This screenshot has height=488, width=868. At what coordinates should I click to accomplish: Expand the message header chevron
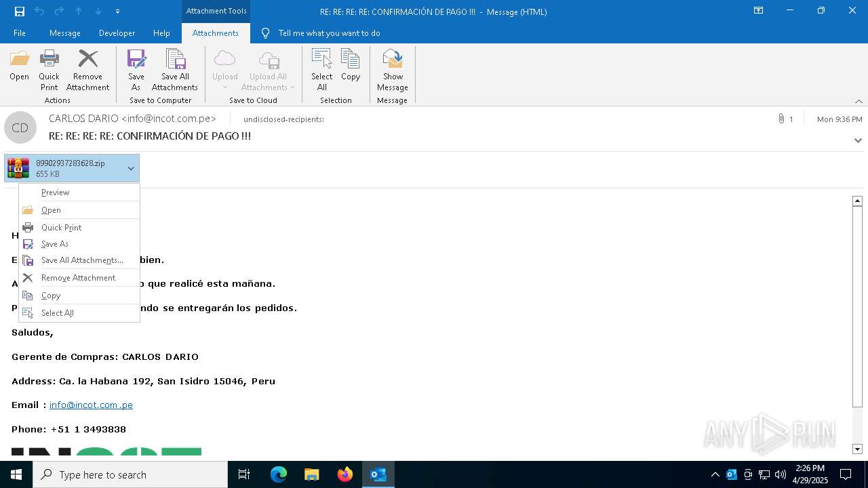point(858,140)
